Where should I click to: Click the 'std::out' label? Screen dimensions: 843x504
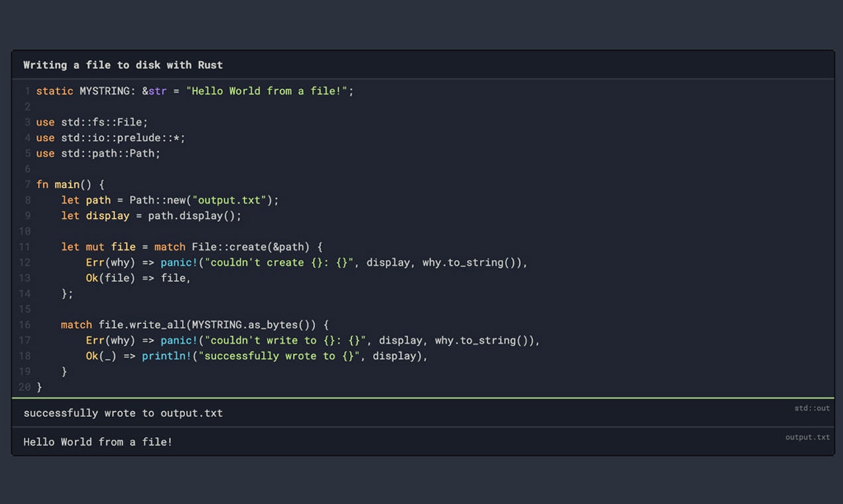point(812,409)
